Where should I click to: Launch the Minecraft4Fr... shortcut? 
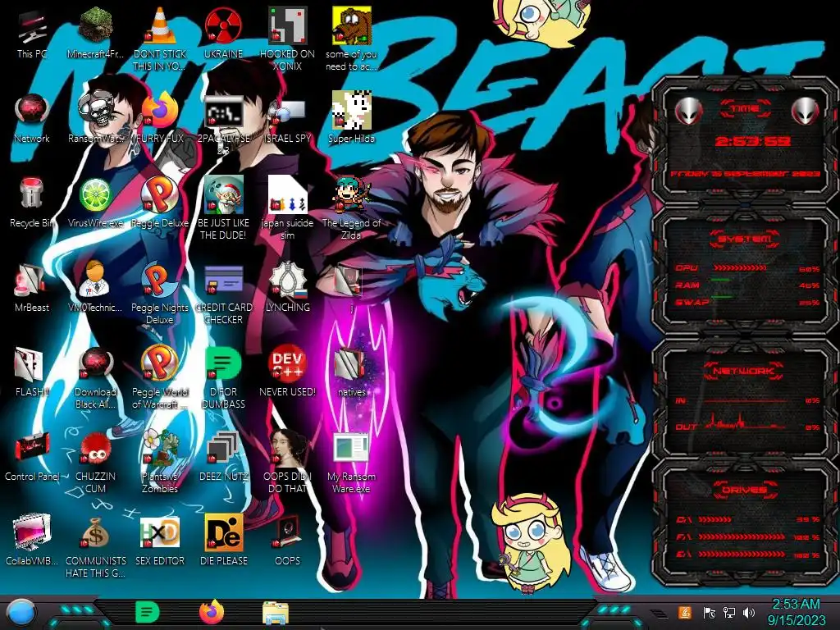coord(95,25)
